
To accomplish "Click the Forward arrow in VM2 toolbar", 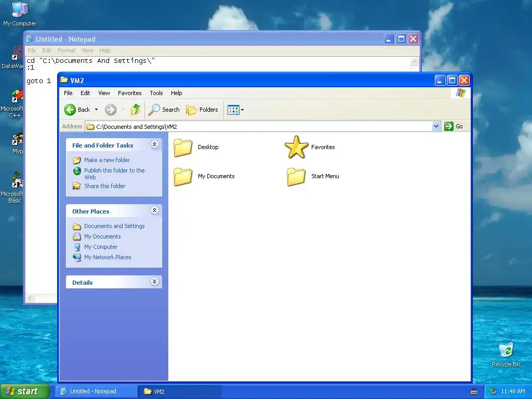I will click(x=111, y=110).
